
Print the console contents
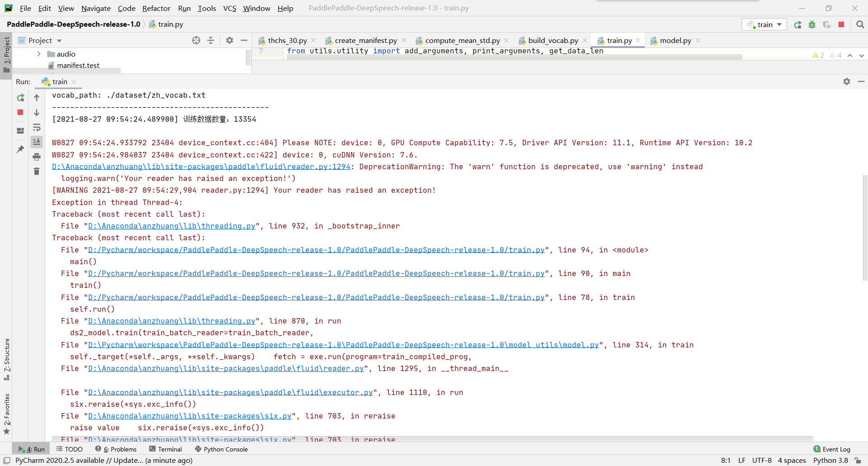point(37,156)
